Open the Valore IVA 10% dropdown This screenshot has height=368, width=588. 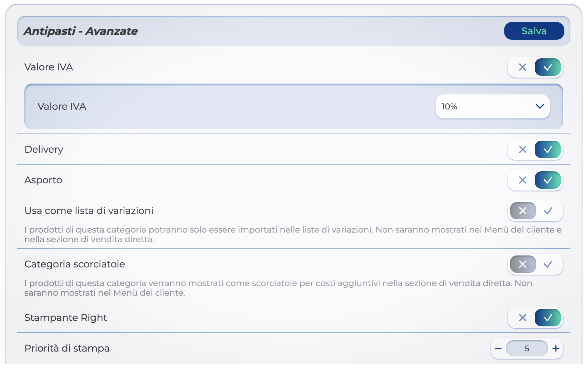492,106
